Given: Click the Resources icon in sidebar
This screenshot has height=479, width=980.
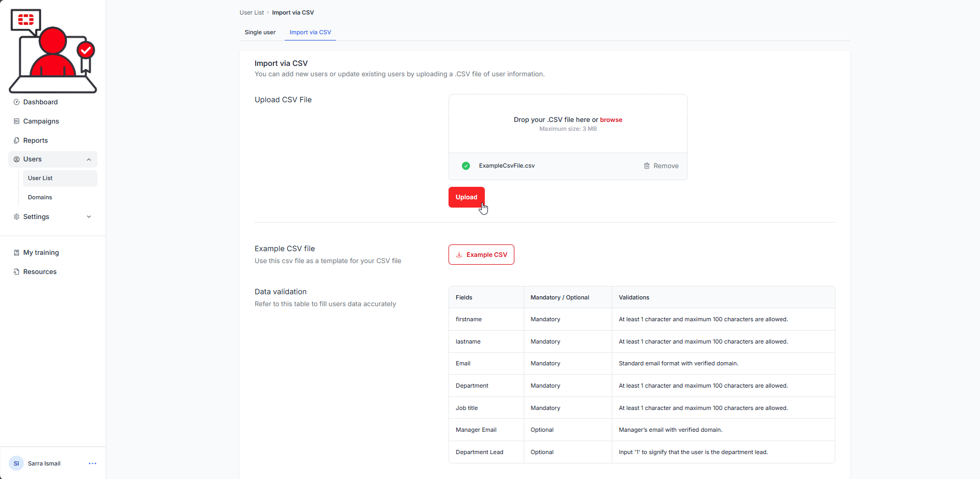Looking at the screenshot, I should [x=17, y=272].
